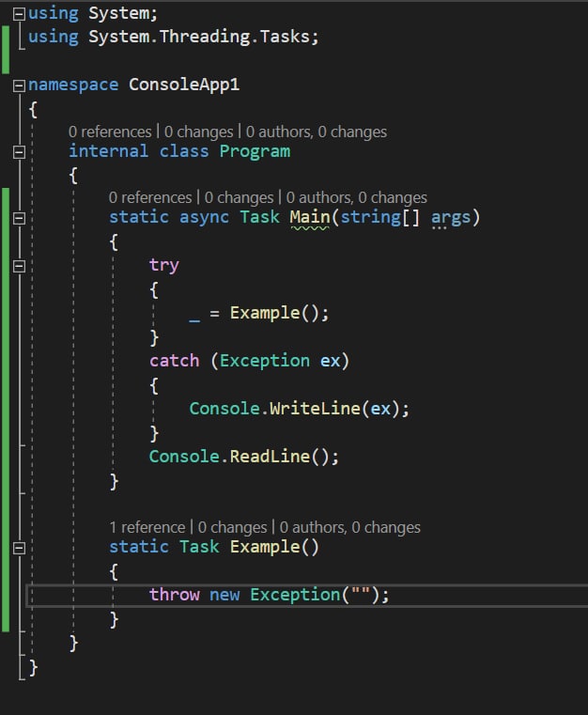This screenshot has height=715, width=588.
Task: Click the throw keyword
Action: pyautogui.click(x=174, y=595)
